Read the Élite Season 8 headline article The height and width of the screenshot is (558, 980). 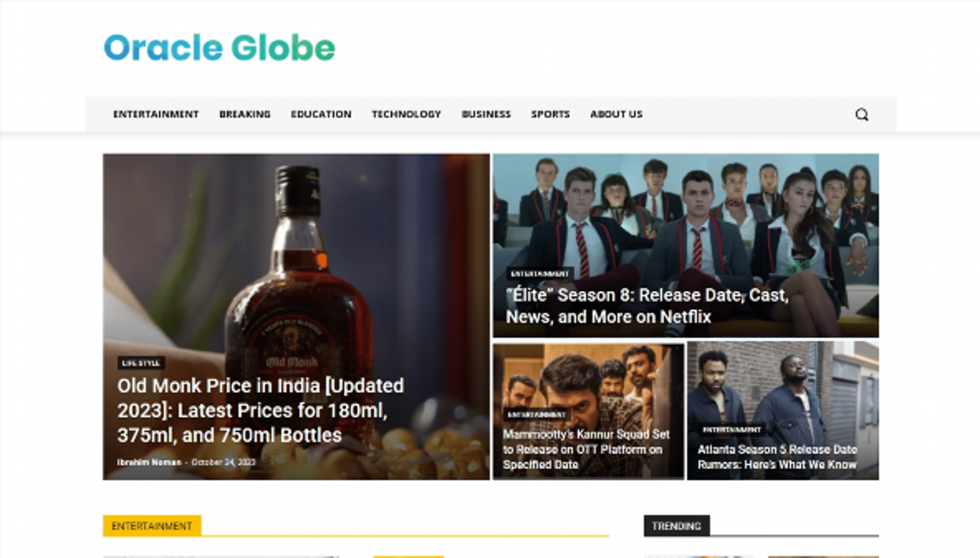click(647, 306)
